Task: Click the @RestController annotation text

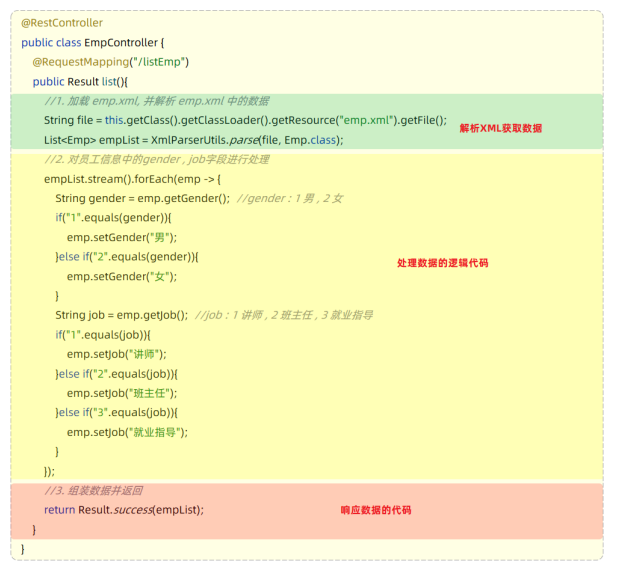Action: [x=62, y=23]
